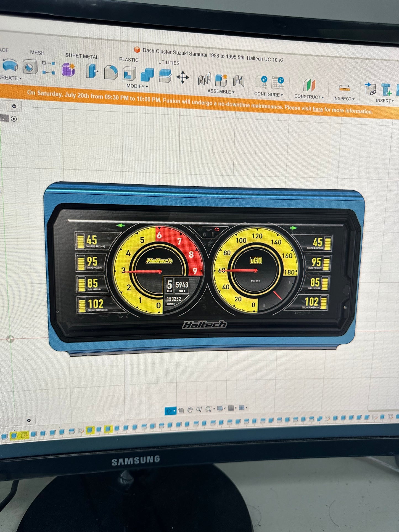Open the INSERT dropdown menu

(385, 101)
